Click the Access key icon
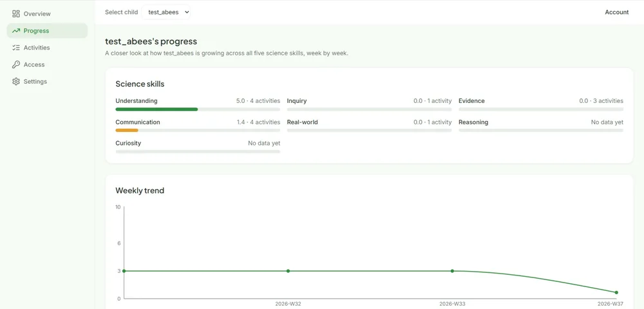 16,64
